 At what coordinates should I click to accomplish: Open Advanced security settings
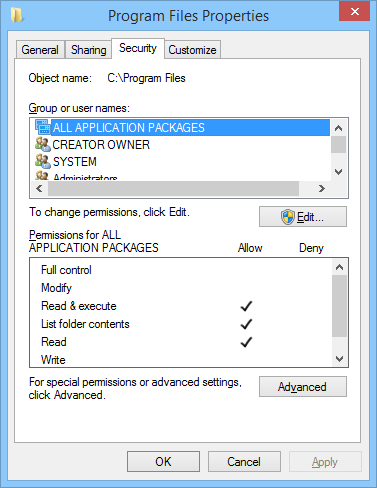tap(303, 387)
